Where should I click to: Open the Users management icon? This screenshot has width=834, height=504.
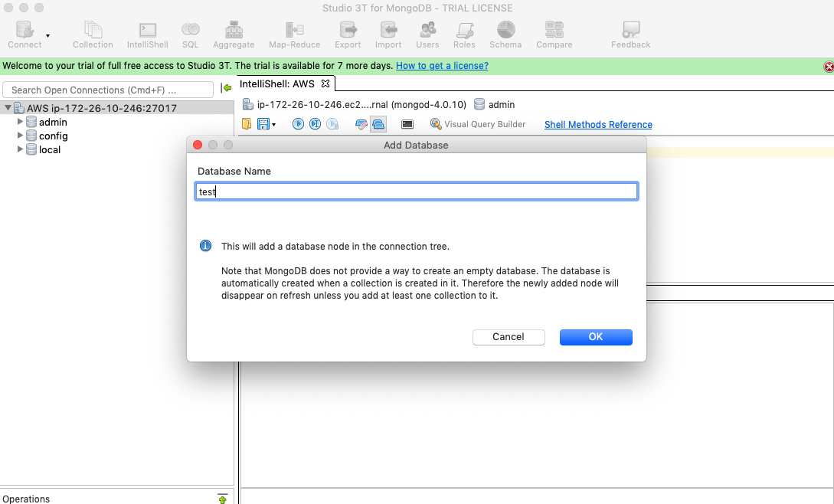427,34
